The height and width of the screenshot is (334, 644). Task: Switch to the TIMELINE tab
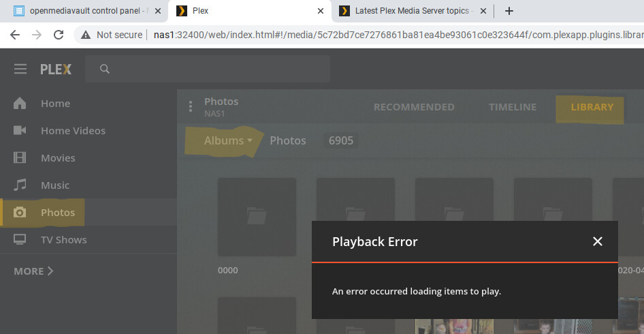point(513,107)
